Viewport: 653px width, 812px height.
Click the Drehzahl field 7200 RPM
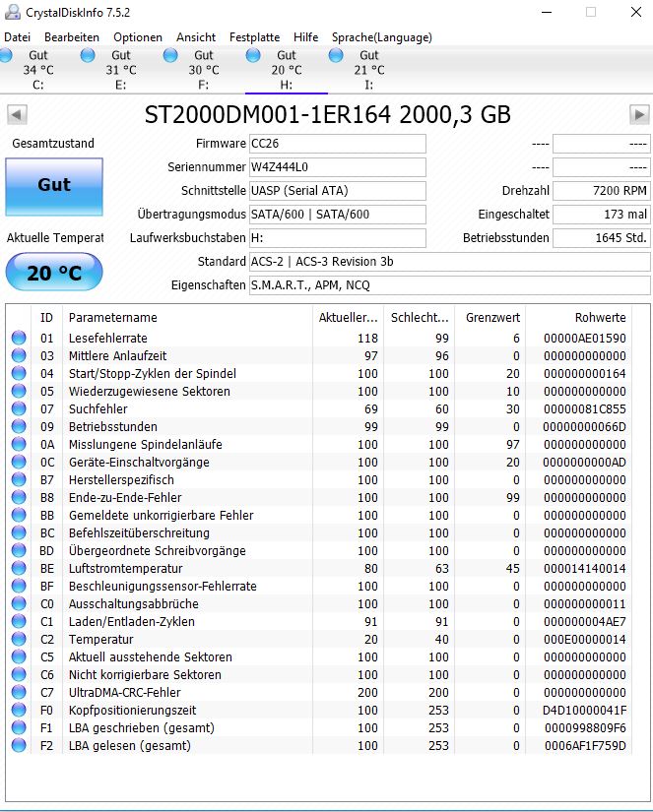point(601,191)
